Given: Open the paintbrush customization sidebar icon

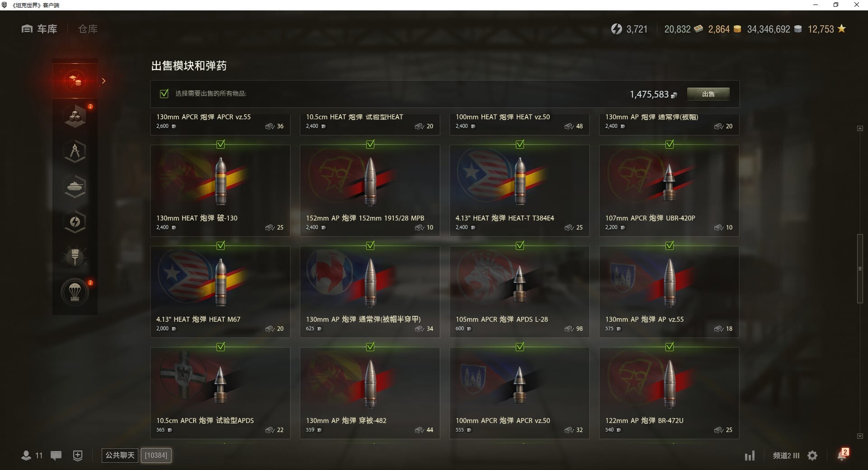Looking at the screenshot, I should click(x=75, y=257).
